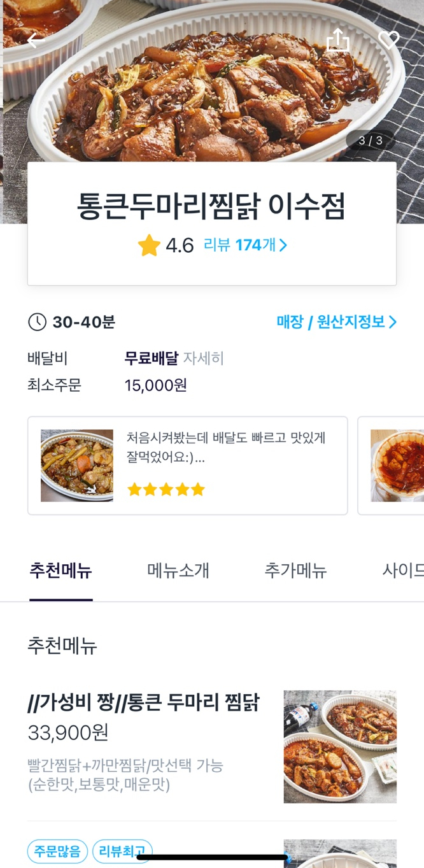This screenshot has height=868, width=424.
Task: Tap the five-star review rating
Action: (166, 489)
